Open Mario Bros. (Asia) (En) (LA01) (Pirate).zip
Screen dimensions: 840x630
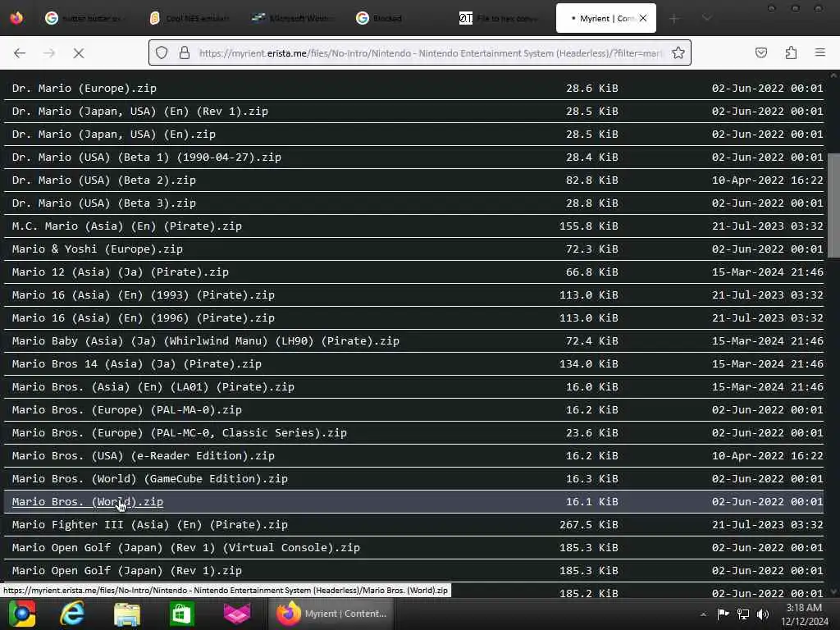click(153, 387)
